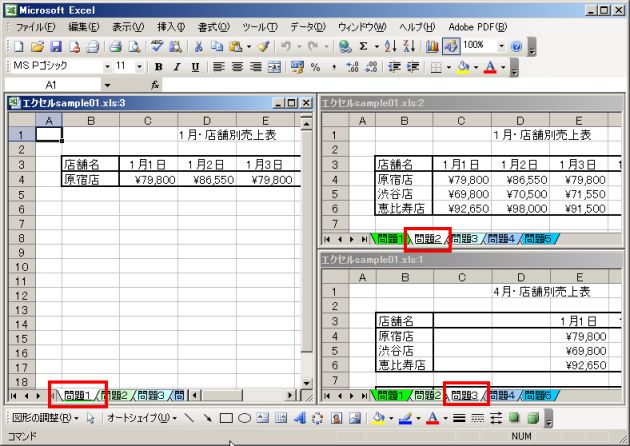Click the Print icon

[x=116, y=47]
